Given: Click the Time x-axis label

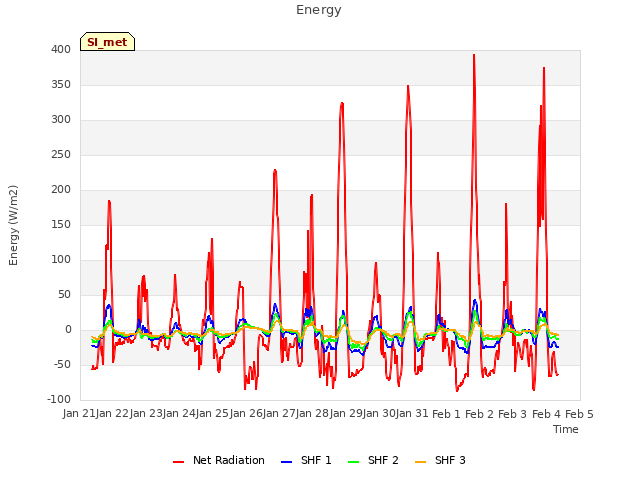Looking at the screenshot, I should (566, 429).
